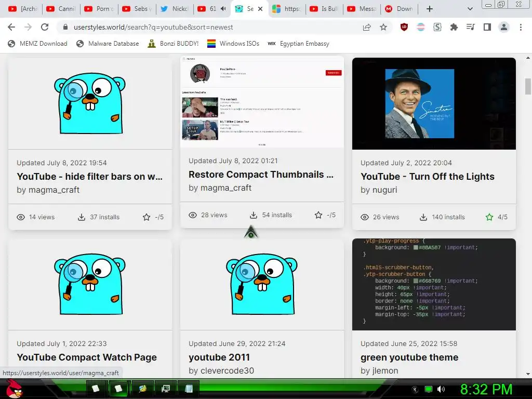Switch to the 'Down' tab
532x399 pixels.
point(400,9)
